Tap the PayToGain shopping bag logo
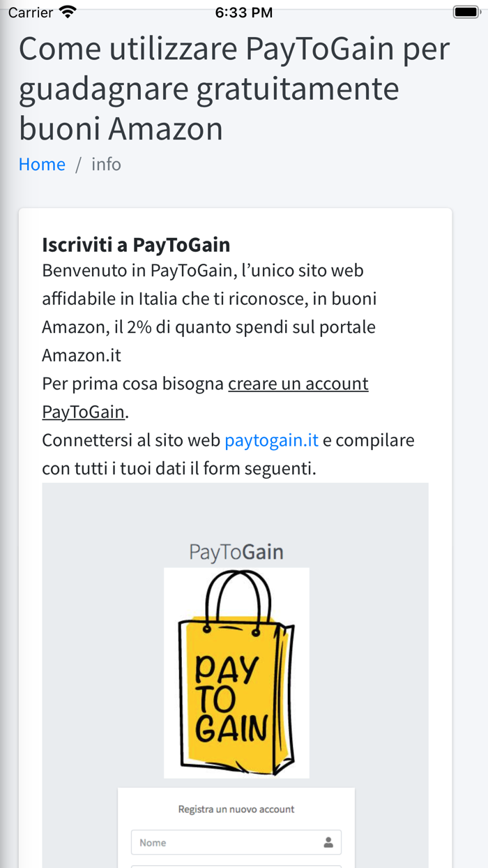 point(236,672)
